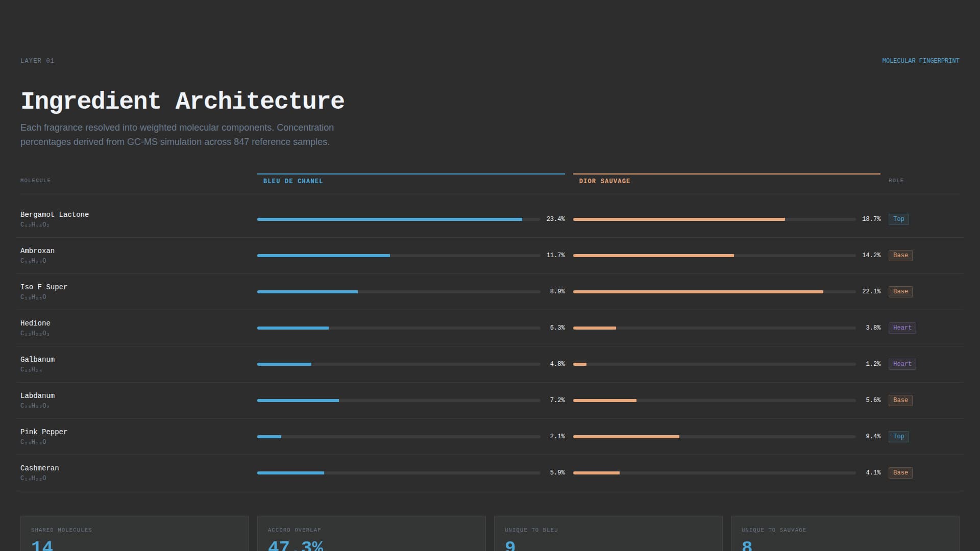Select the Labdanum molecule name
Viewport: 980px width, 551px height.
tap(37, 395)
